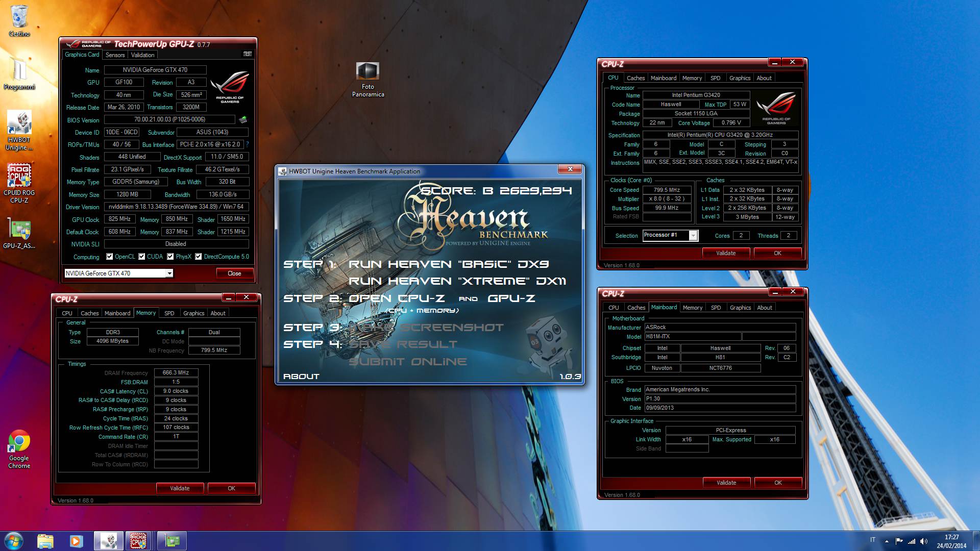
Task: Click GPU-Z link in Heaven step 2
Action: click(x=511, y=298)
